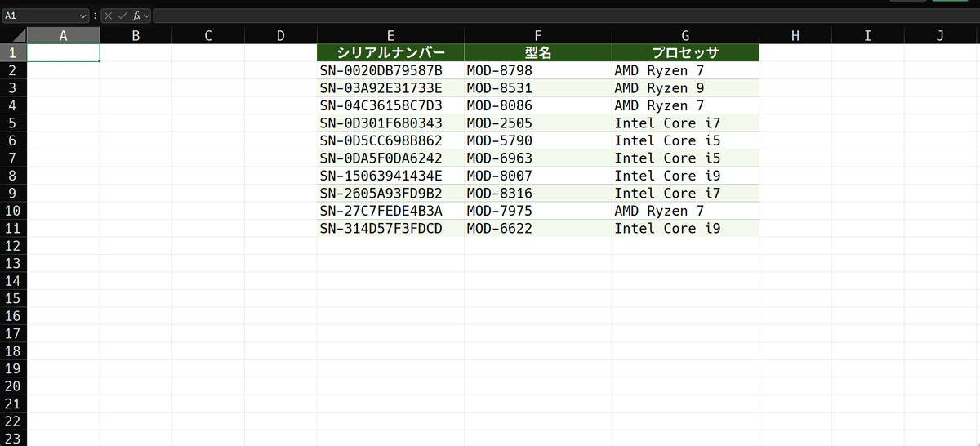Click the MOD-8086 cell
The height and width of the screenshot is (446, 980).
click(x=538, y=105)
